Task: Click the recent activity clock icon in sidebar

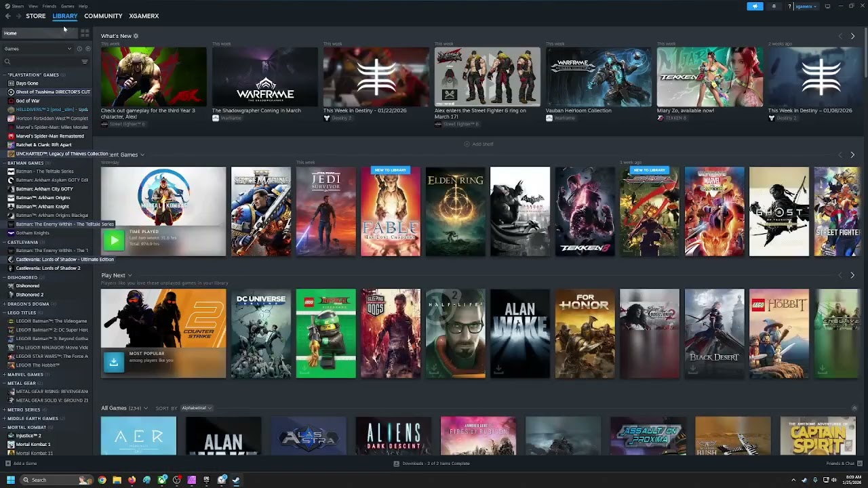Action: (79, 49)
